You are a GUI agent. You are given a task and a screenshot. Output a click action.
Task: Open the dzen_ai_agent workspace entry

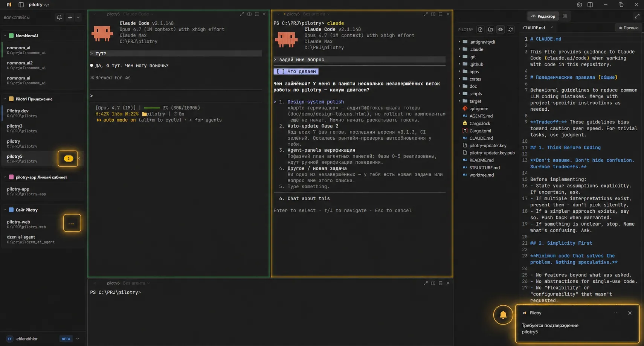[x=43, y=239]
